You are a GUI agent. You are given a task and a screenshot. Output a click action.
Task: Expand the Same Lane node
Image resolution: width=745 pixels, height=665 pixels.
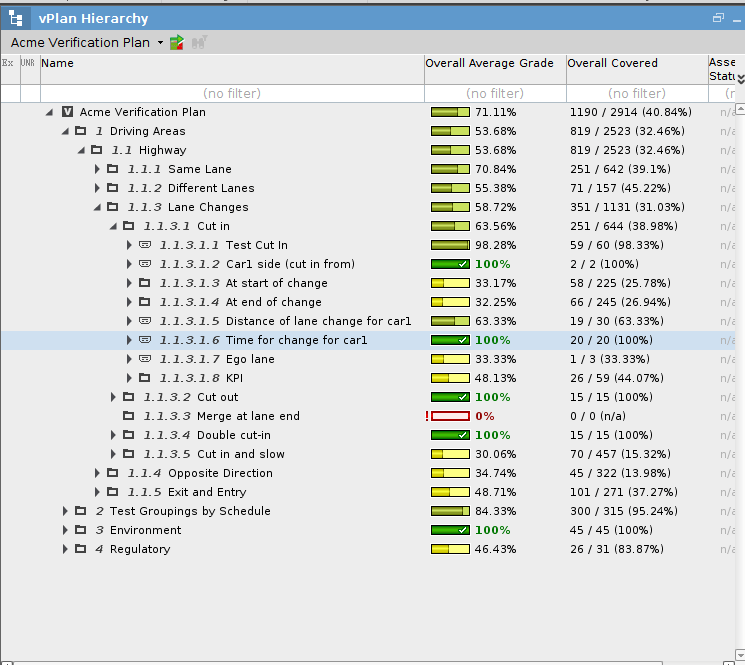[x=98, y=169]
